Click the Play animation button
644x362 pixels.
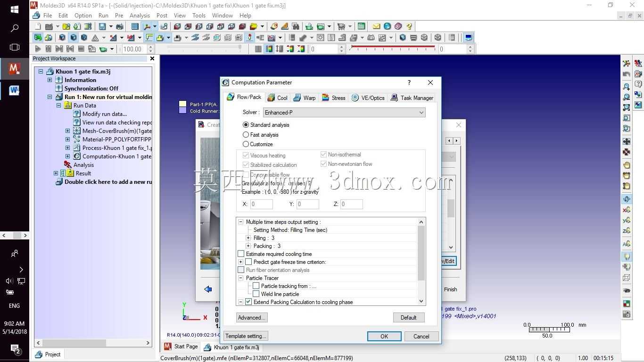[38, 49]
